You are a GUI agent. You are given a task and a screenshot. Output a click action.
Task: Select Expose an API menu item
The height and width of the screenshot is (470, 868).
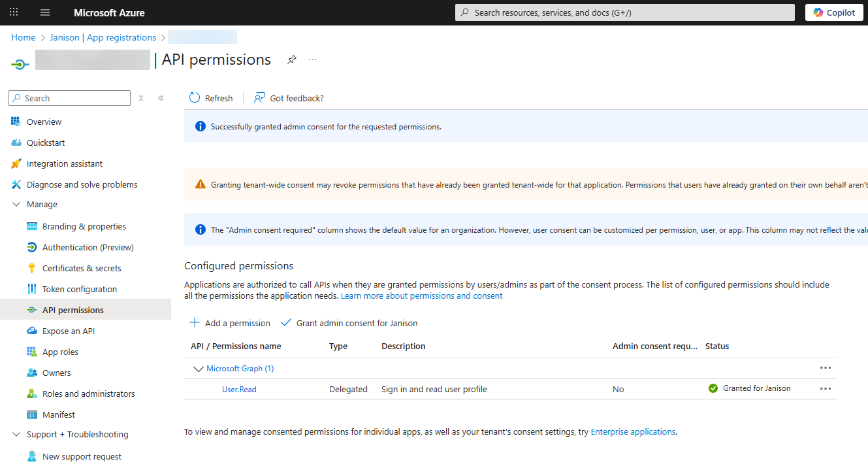[x=69, y=331]
